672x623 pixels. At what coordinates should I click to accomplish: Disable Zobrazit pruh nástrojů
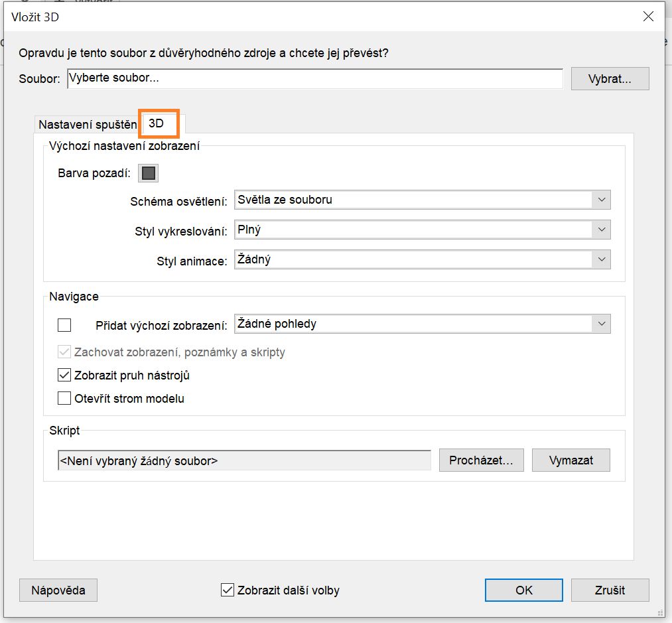click(x=64, y=375)
